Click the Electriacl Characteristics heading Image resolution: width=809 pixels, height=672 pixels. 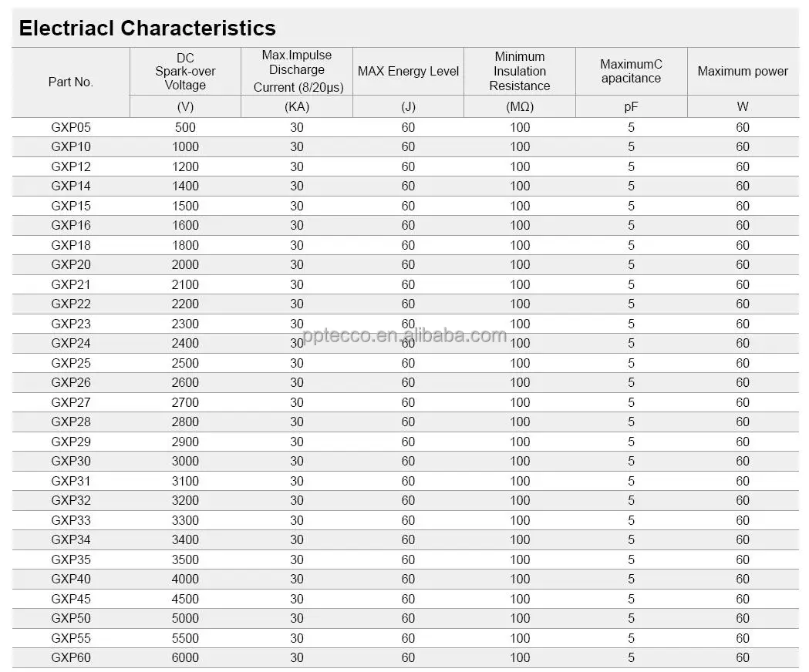[x=147, y=29]
